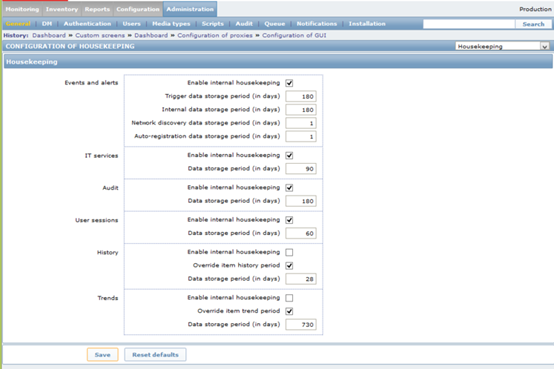Toggle Audit internal housekeeping checkbox
The width and height of the screenshot is (554, 369).
coord(289,188)
